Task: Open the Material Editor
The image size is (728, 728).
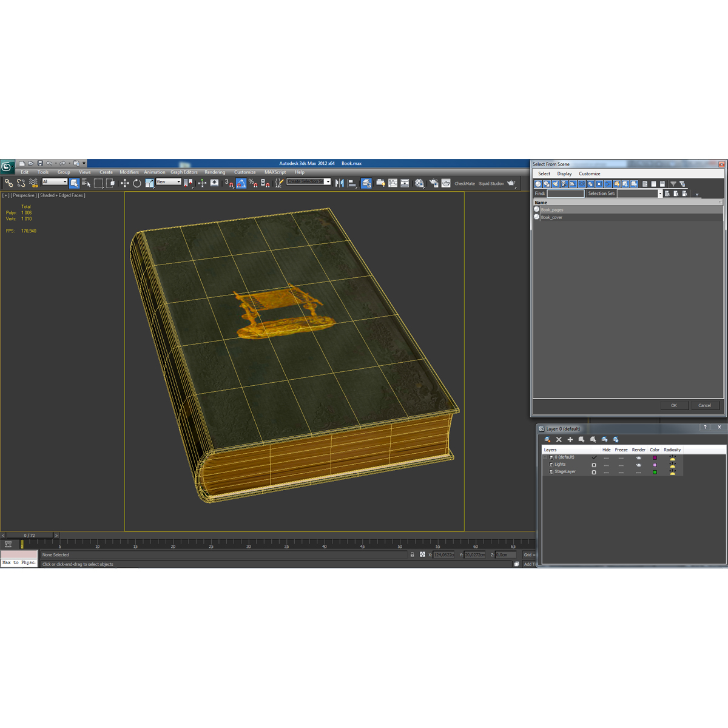Action: coord(419,183)
